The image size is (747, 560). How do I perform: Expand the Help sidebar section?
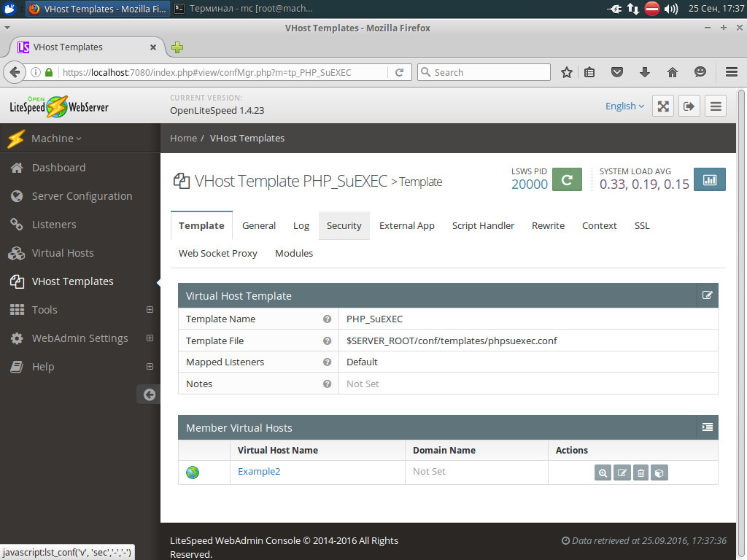[150, 367]
